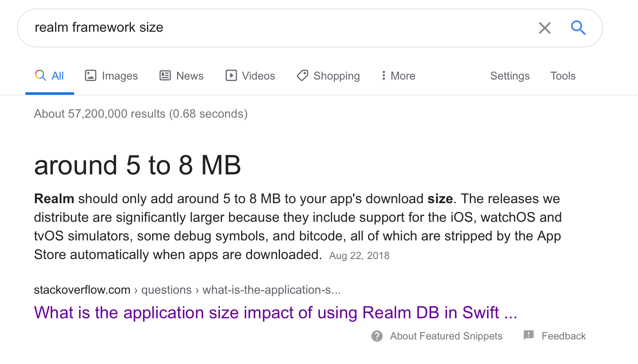
Task: Open About Featured Snippets link
Action: (x=446, y=336)
